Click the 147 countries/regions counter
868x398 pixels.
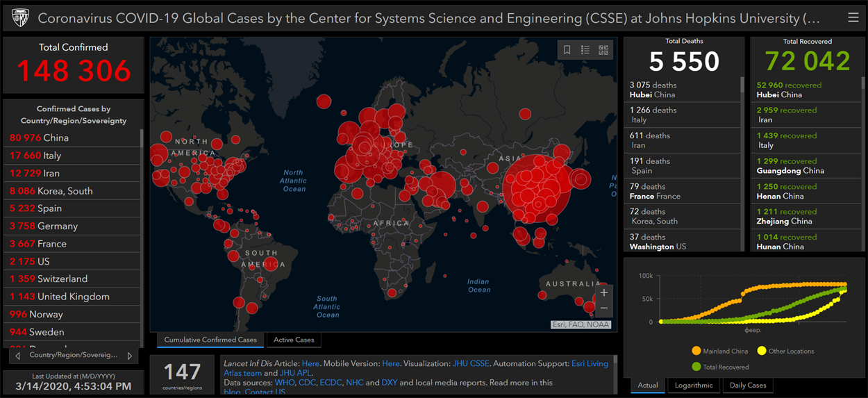click(183, 376)
